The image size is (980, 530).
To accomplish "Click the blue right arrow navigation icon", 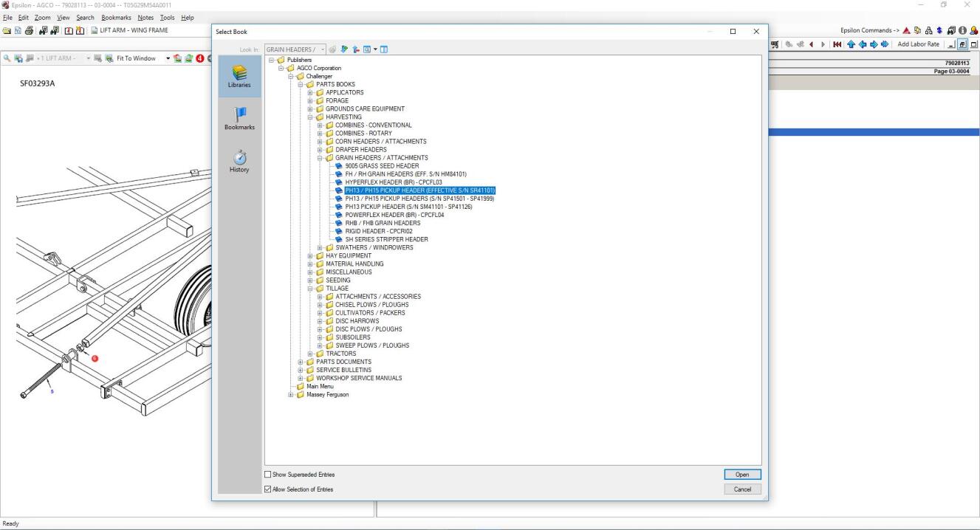I will [874, 44].
